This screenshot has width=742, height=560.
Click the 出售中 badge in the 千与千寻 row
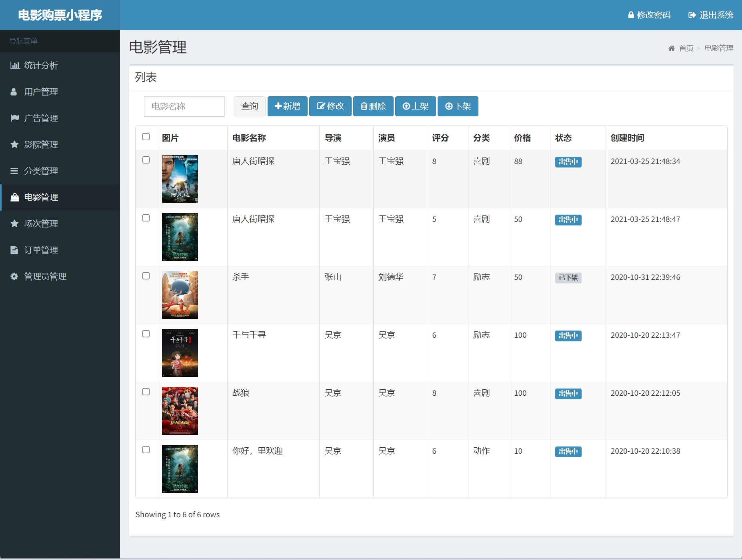click(x=568, y=336)
